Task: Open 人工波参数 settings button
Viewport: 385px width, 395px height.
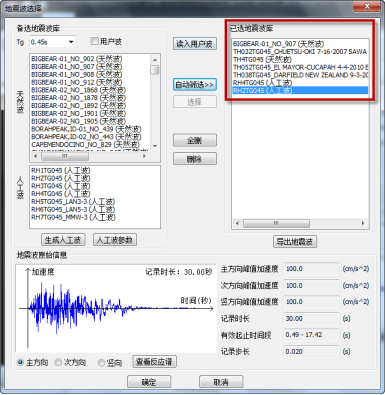Action: tap(115, 240)
